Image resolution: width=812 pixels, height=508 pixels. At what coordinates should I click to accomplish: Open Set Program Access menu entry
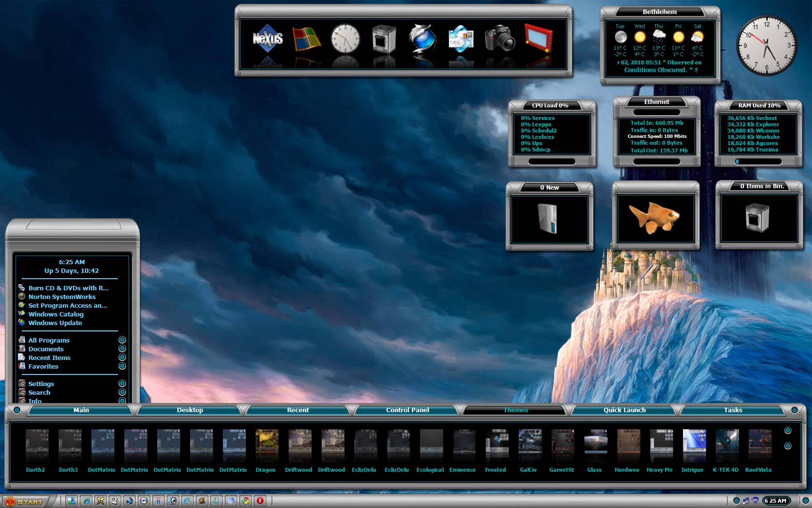coord(63,305)
